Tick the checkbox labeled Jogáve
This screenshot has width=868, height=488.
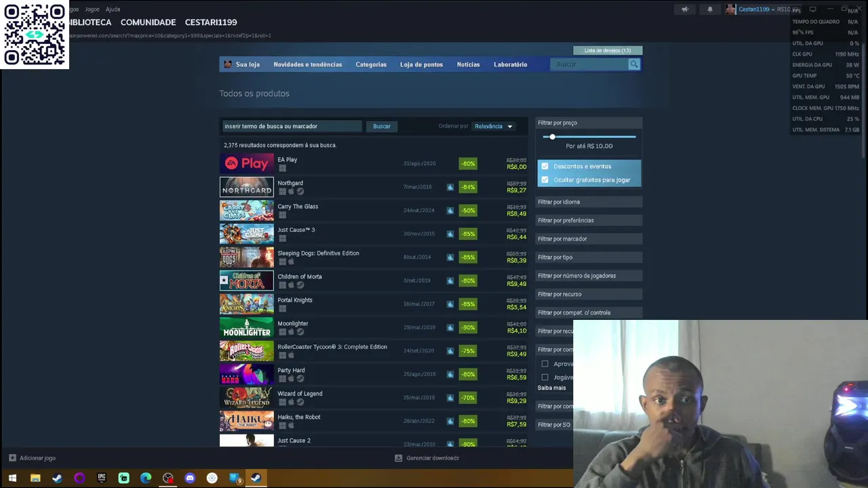click(x=545, y=377)
